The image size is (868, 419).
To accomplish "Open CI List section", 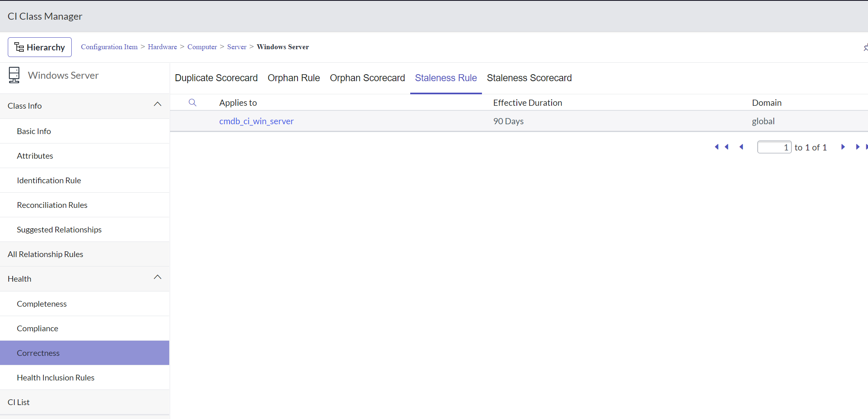I will [x=85, y=402].
